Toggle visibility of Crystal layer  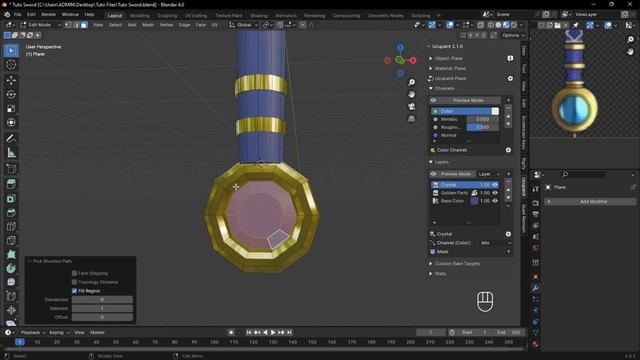495,185
